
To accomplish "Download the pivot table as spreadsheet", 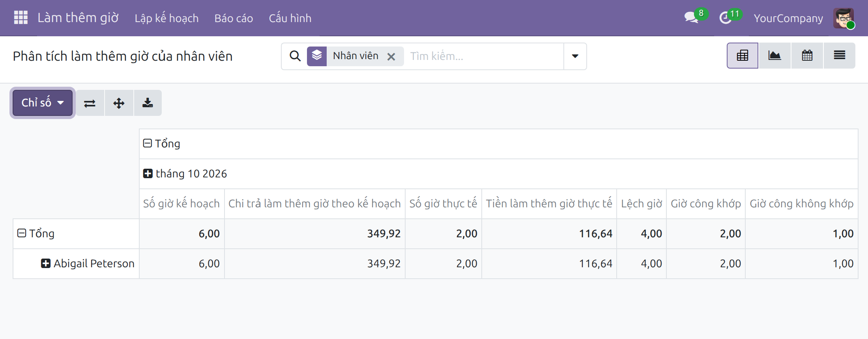I will 148,103.
